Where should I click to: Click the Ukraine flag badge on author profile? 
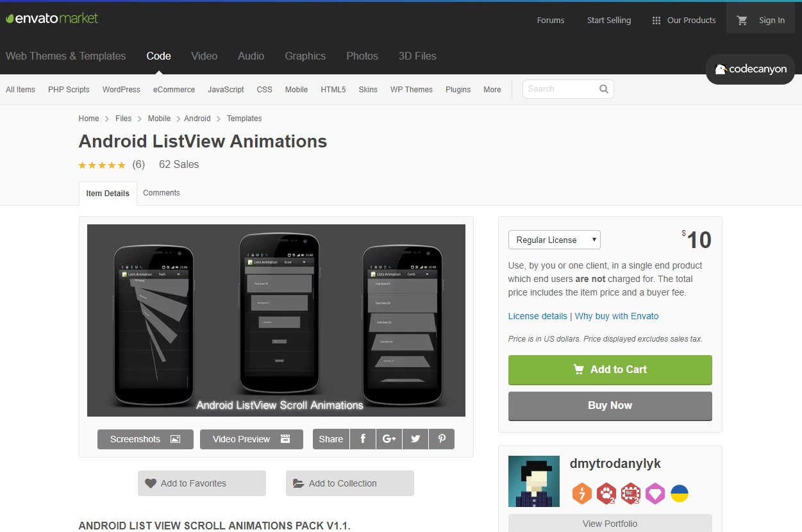click(680, 494)
